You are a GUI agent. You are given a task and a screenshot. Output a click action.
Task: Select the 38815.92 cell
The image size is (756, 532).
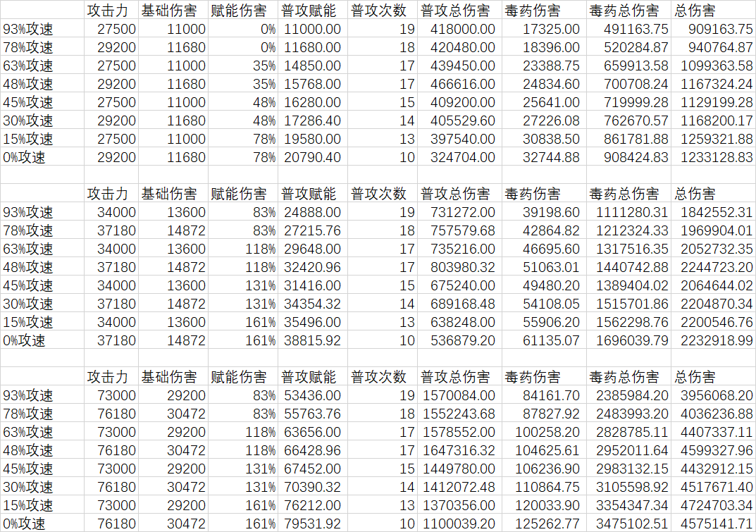(x=312, y=340)
